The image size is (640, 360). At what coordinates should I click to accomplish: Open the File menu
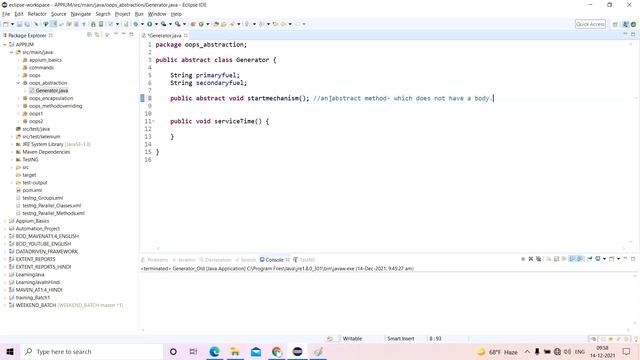pos(6,14)
